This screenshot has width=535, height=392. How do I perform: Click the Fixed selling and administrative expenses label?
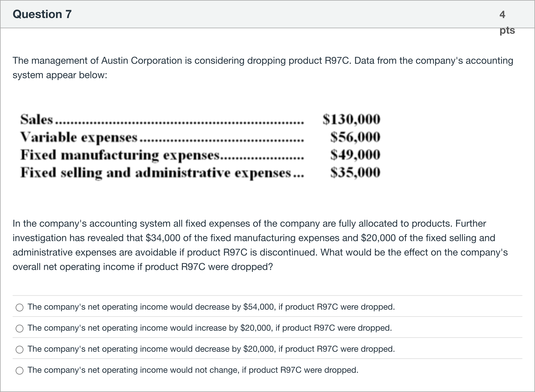point(156,173)
